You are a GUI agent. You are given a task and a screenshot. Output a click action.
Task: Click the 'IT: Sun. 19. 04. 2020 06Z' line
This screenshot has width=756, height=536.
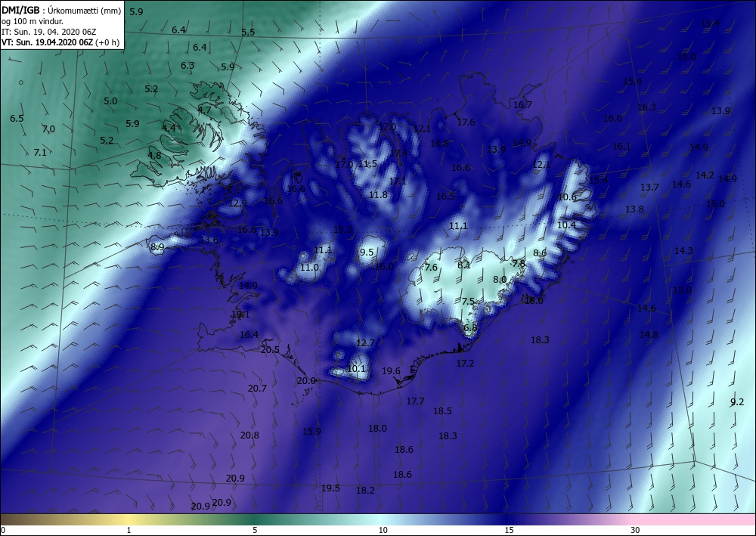click(x=48, y=32)
